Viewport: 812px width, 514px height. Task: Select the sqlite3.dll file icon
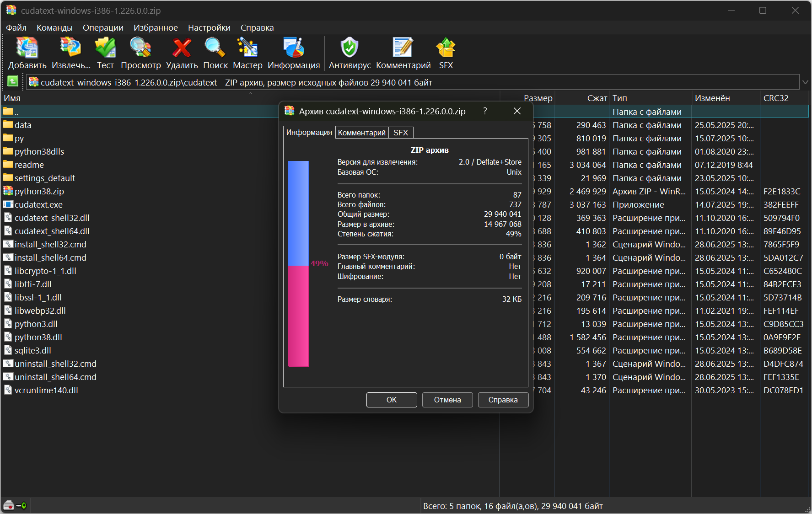click(8, 350)
